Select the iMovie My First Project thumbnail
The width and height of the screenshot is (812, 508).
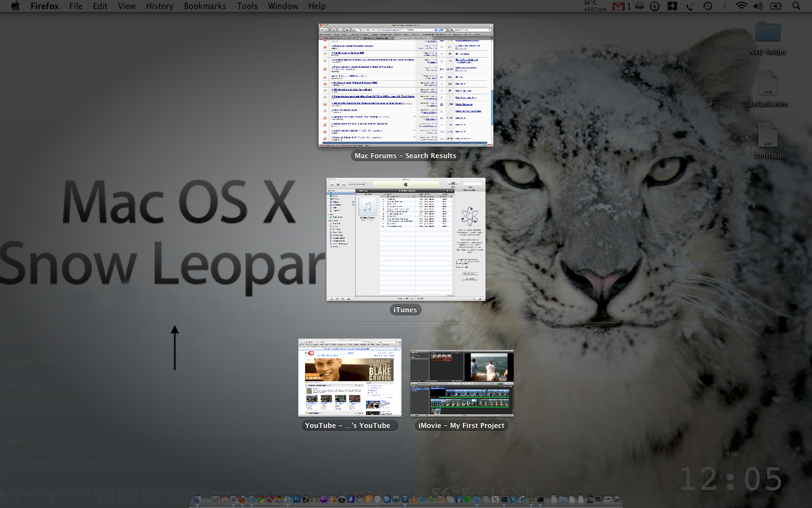pyautogui.click(x=462, y=383)
